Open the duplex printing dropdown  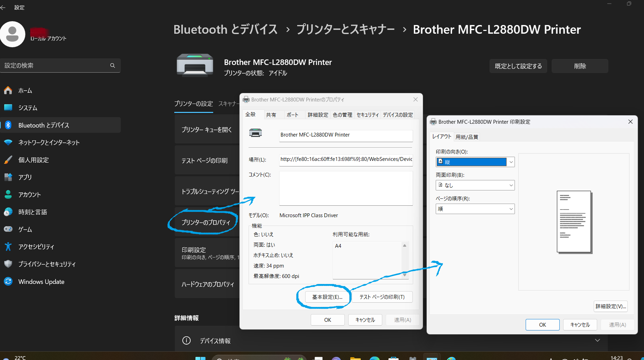coord(475,185)
